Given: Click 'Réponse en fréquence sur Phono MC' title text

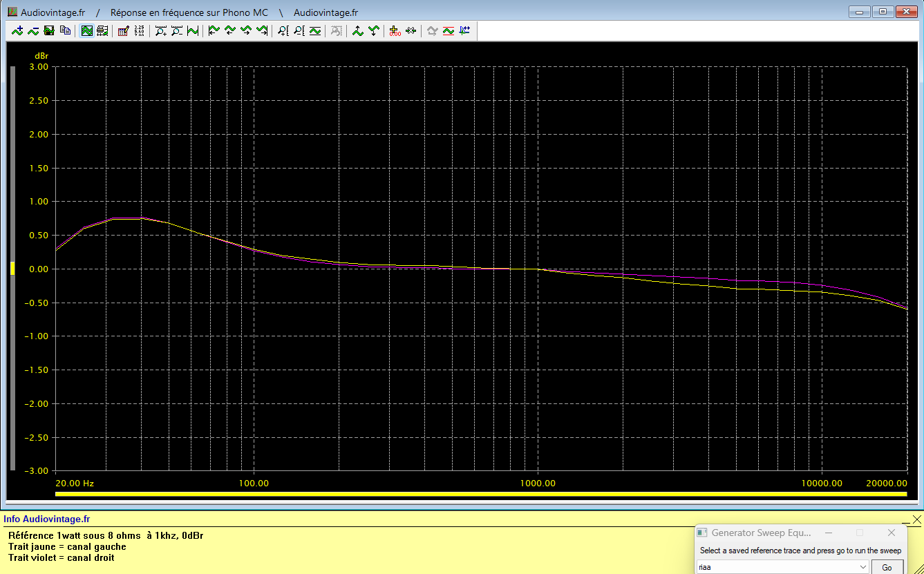Looking at the screenshot, I should click(189, 12).
